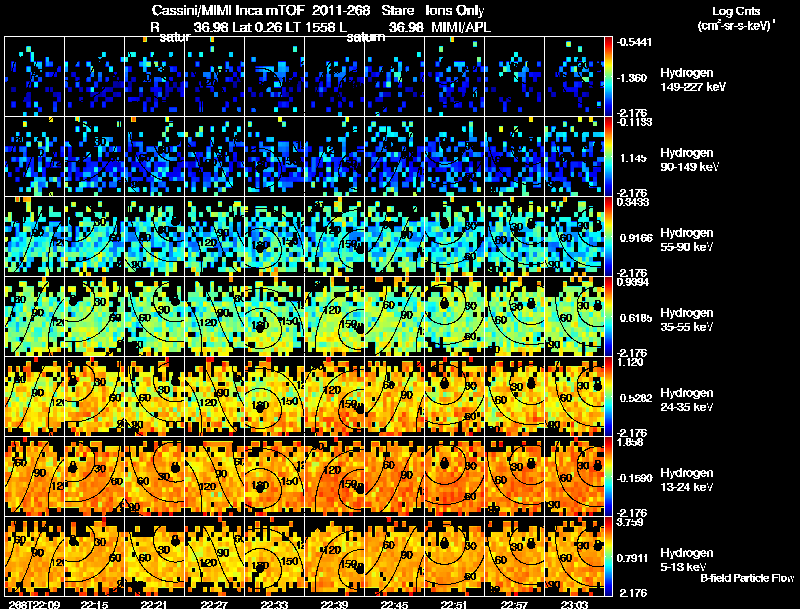Click the -1.360 color scale value
Viewport: 800px width, 609px height.
click(x=632, y=78)
